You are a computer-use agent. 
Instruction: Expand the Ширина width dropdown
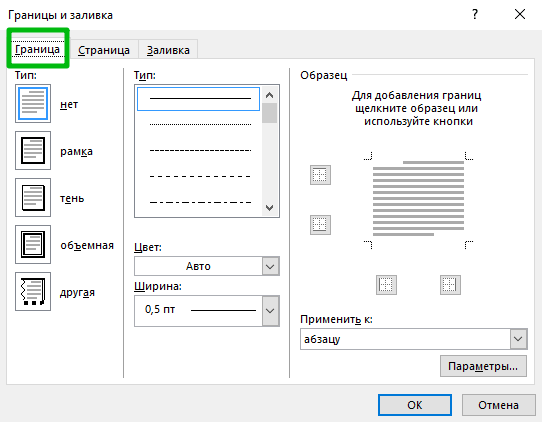[207, 311]
